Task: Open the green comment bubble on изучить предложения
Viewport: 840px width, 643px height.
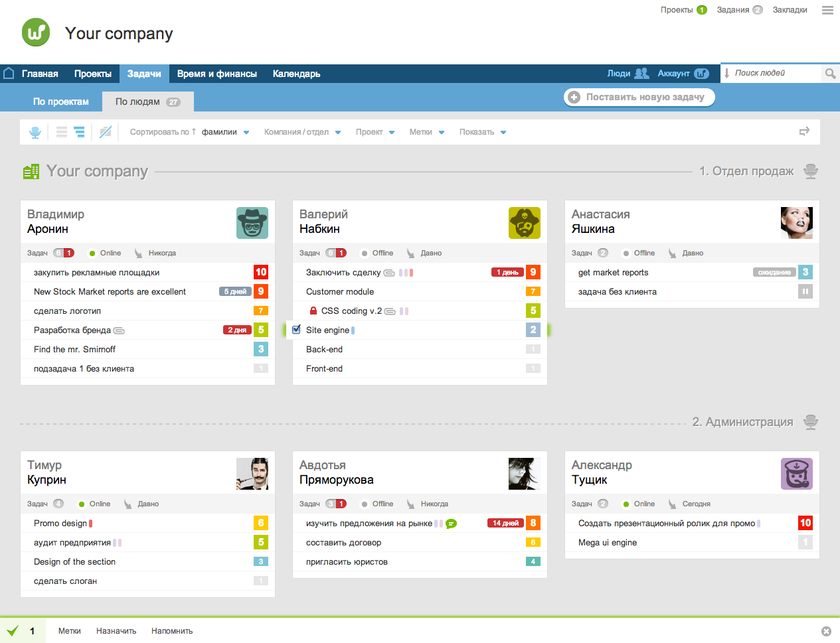Action: click(451, 523)
